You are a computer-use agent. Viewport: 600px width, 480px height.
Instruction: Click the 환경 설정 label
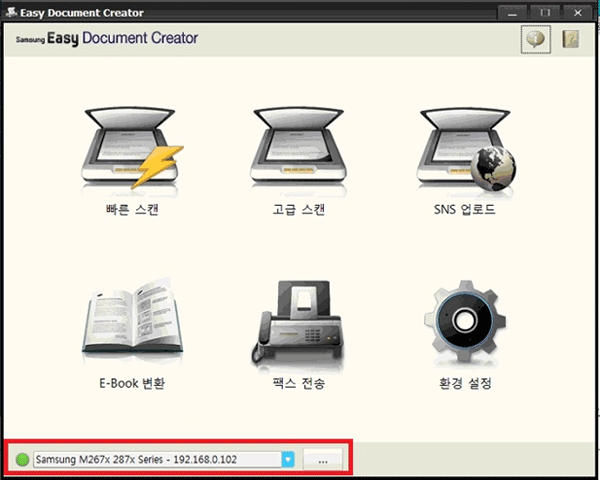465,383
